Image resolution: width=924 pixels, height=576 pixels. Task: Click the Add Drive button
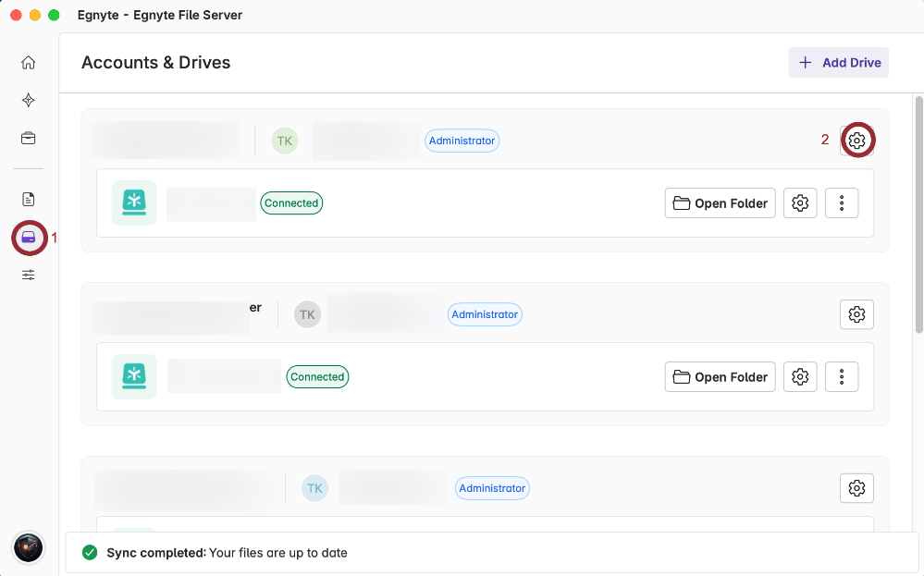click(839, 63)
